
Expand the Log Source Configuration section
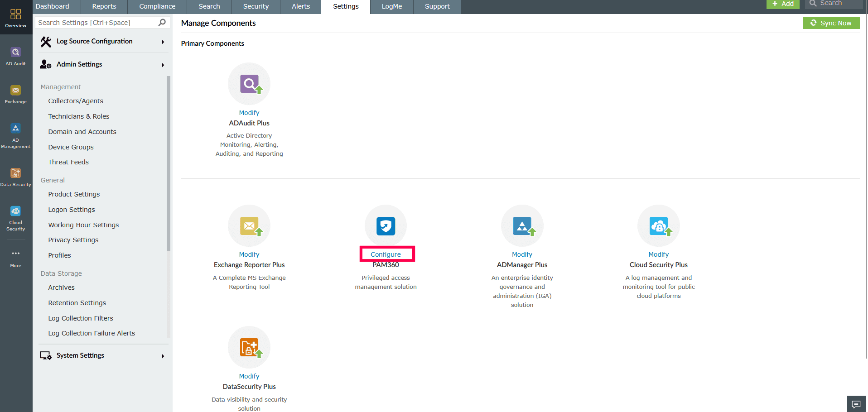94,41
